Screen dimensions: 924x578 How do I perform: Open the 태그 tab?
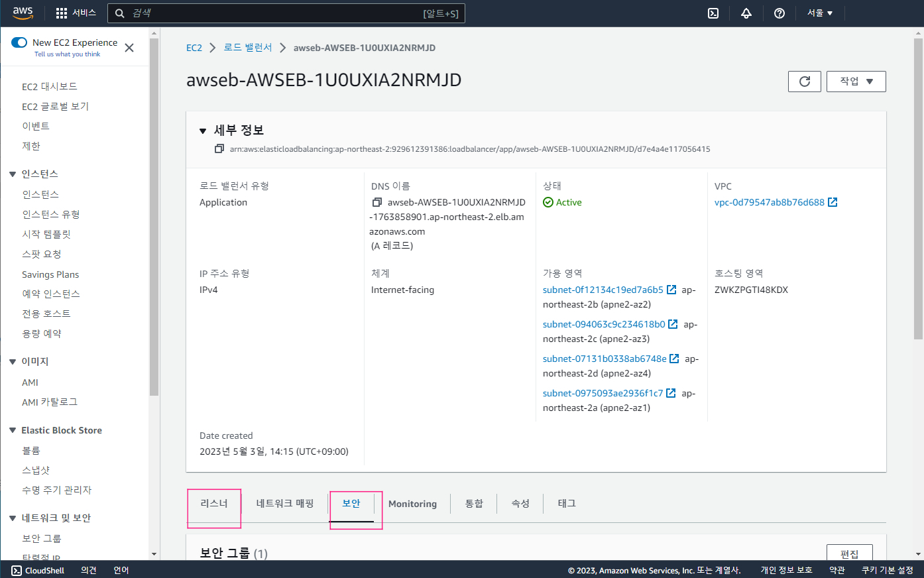pyautogui.click(x=567, y=504)
